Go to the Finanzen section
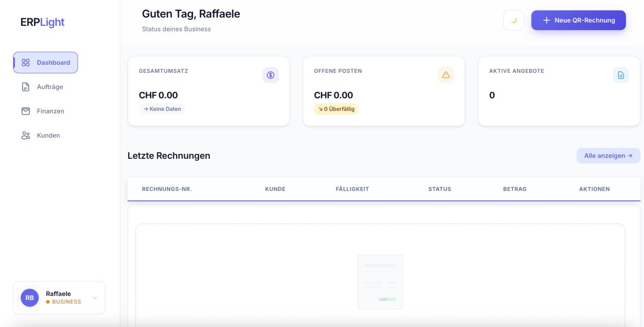644x327 pixels. tap(50, 111)
